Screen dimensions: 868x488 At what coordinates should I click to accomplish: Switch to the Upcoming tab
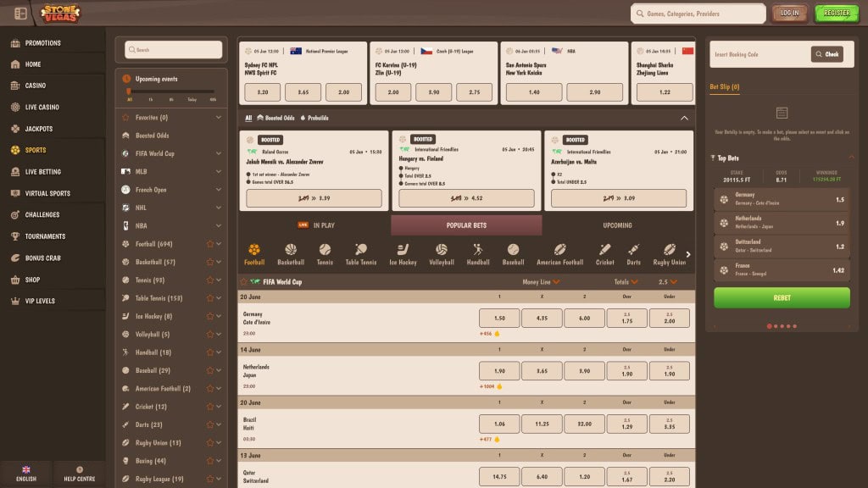click(x=617, y=225)
